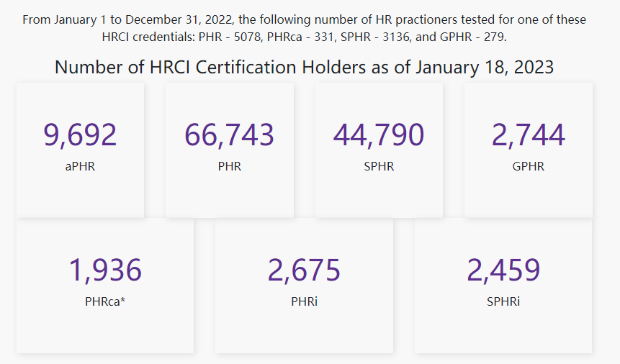Screen dimensions: 620x364
Task: Select the 2,744 GPHR number
Action: pos(529,135)
